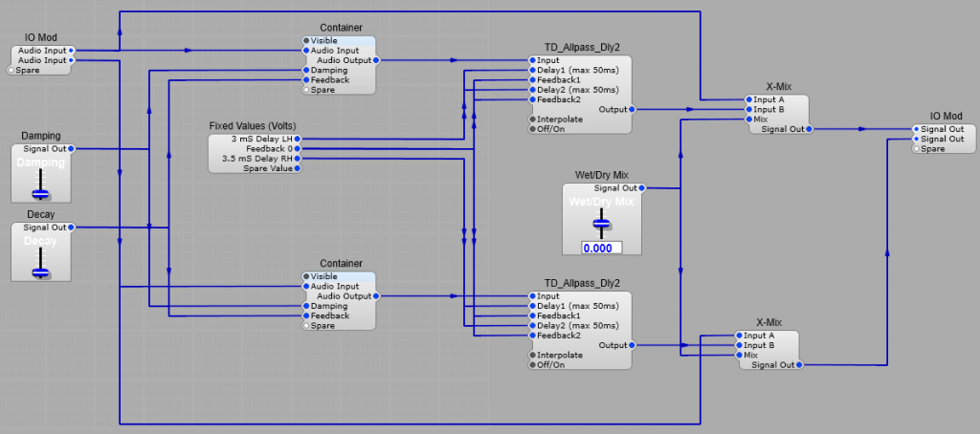Screen dimensions: 980x434
Task: Click the Mix pin on lower X-Mix
Action: [737, 355]
